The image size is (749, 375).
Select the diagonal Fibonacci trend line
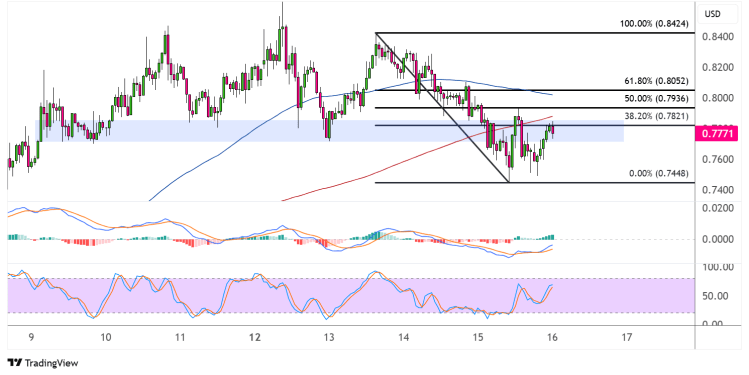click(x=442, y=107)
